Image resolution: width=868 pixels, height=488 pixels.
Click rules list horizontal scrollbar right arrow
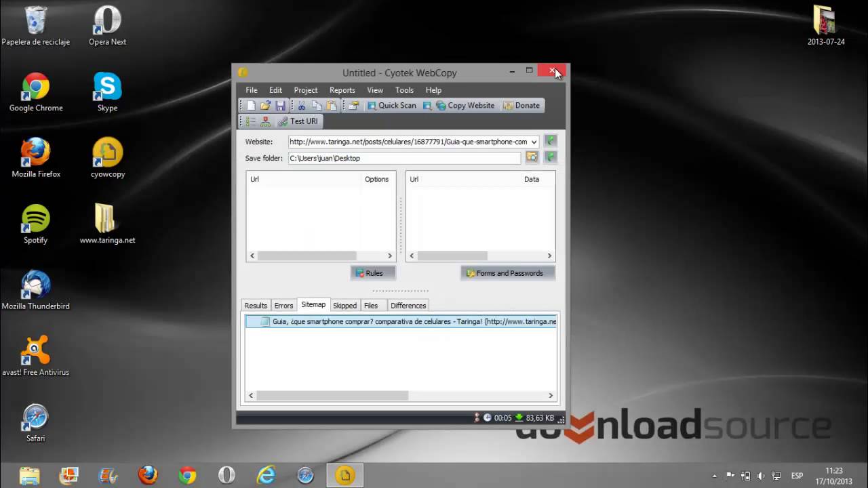tap(390, 256)
